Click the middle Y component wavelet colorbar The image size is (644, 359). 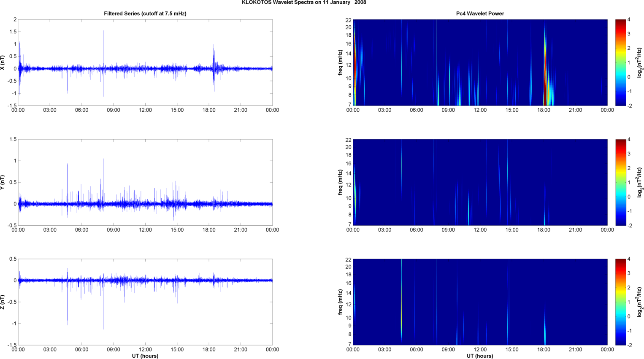[620, 182]
